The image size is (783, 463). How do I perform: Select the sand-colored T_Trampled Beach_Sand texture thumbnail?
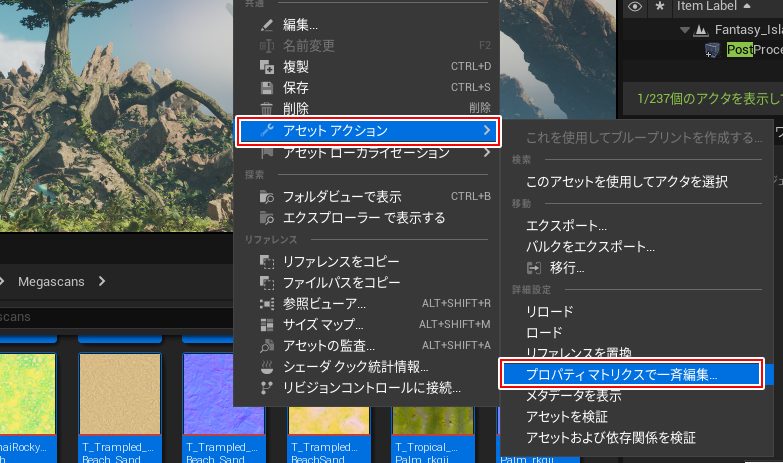120,392
